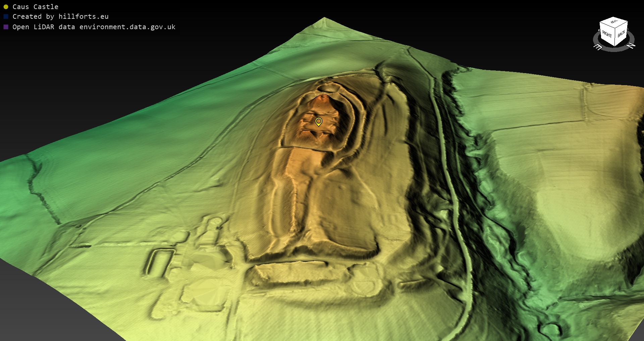This screenshot has width=644, height=341.
Task: Switch to BACK view on the orientation cube
Action: click(621, 34)
